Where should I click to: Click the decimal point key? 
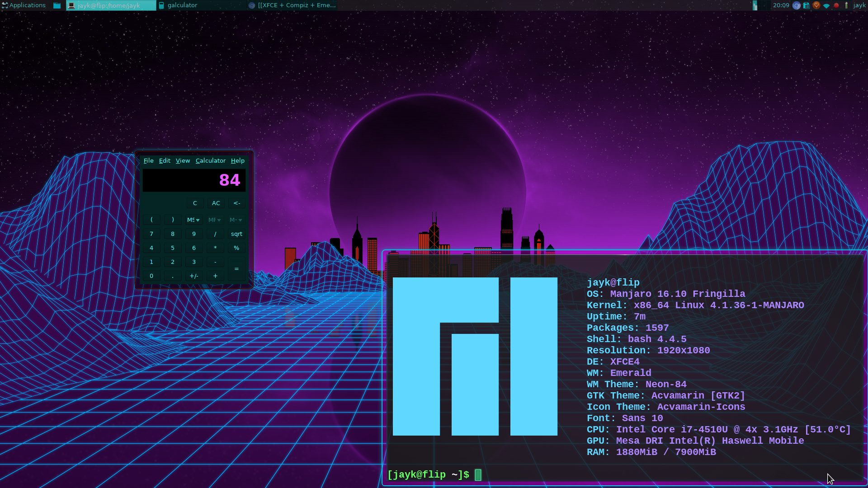click(173, 276)
